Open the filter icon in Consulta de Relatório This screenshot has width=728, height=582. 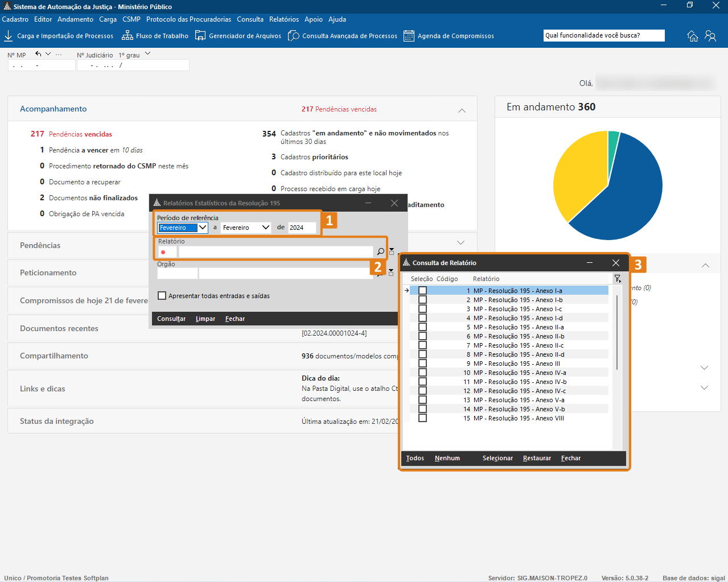[618, 278]
